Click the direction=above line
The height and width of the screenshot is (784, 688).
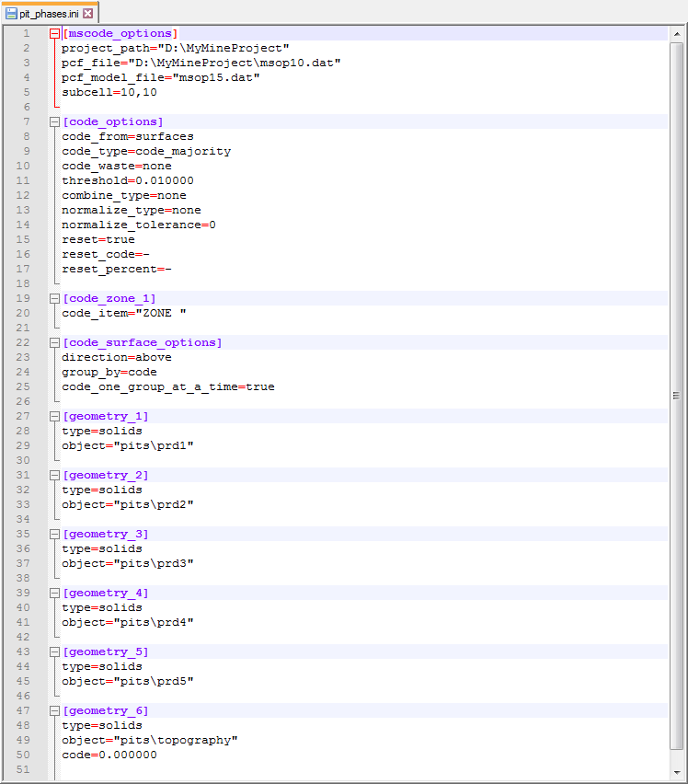(117, 358)
